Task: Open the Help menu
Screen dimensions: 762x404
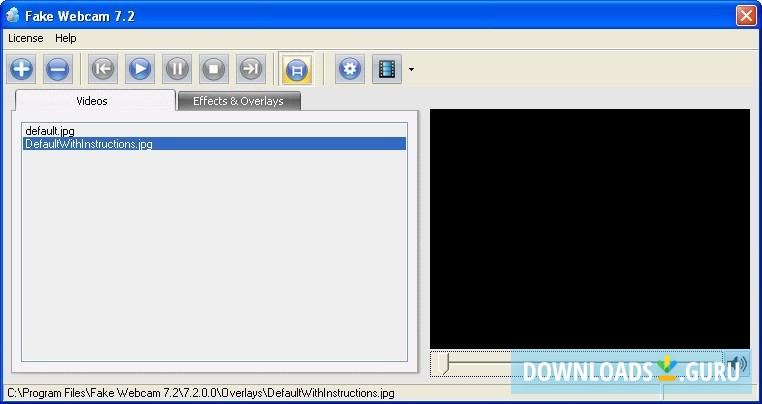Action: click(66, 38)
